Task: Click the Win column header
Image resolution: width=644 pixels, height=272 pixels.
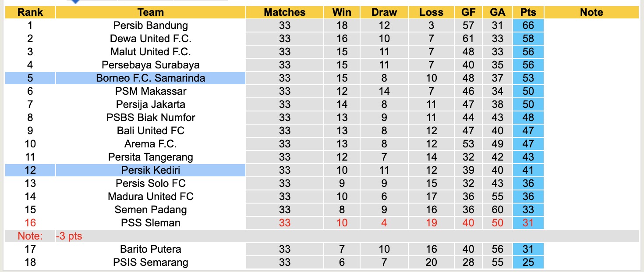Action: click(342, 12)
